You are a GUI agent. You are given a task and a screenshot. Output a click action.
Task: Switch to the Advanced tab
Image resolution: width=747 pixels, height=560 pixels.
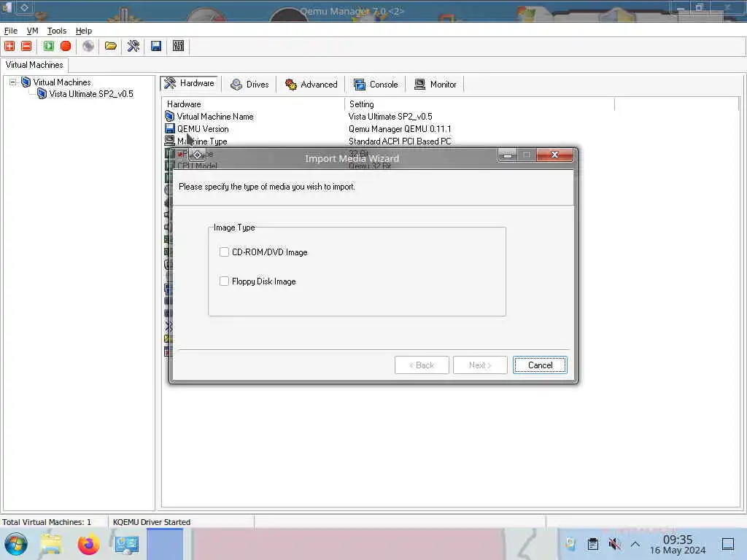click(311, 85)
